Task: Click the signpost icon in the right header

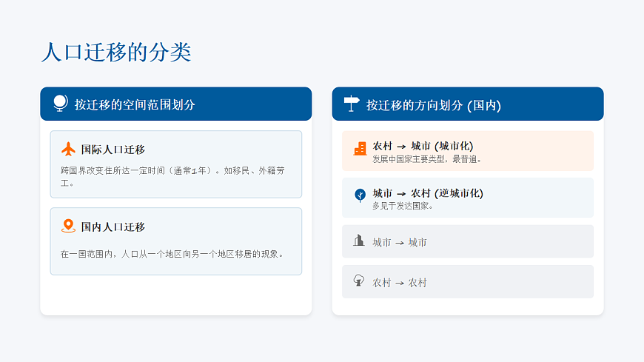Action: click(352, 104)
